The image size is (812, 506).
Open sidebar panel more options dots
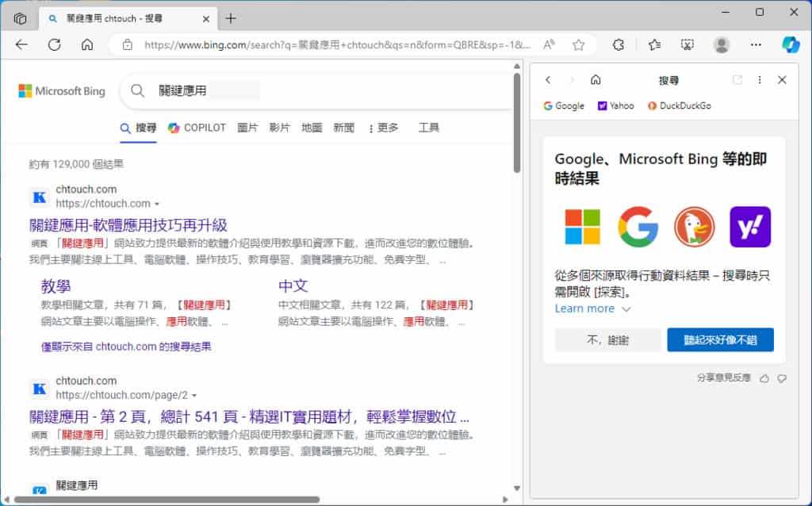pos(760,80)
